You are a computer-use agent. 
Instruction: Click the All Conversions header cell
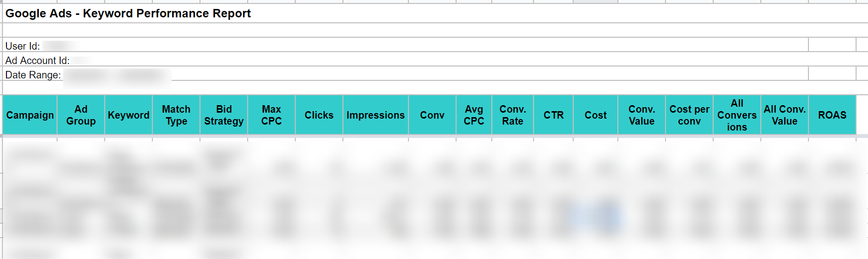(x=737, y=115)
